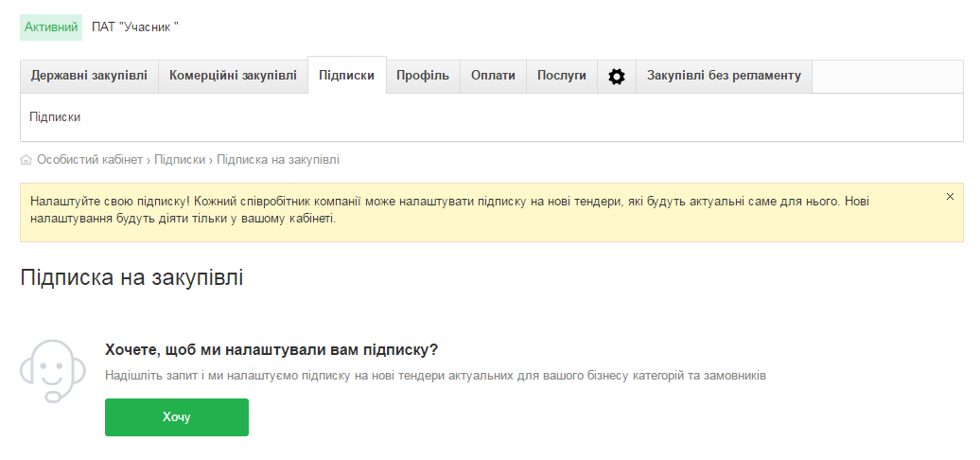Screen dimensions: 980x460
Task: Dismiss the yellow notification banner
Action: point(950,197)
